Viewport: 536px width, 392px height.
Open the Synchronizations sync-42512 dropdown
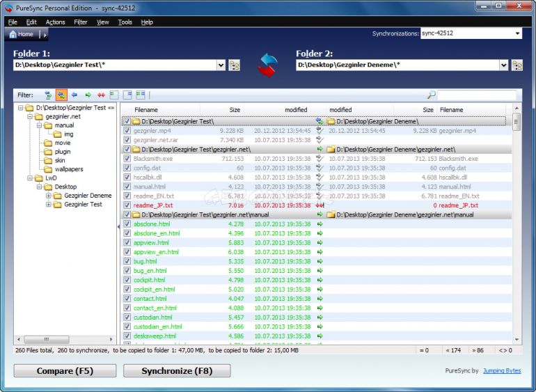pyautogui.click(x=517, y=33)
